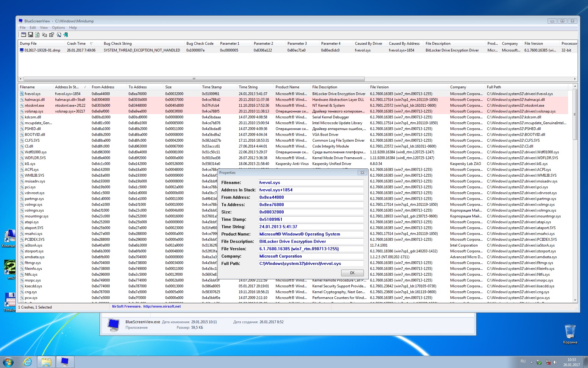Click the Find magnifier toolbar icon
This screenshot has height=368, width=588.
tap(59, 35)
